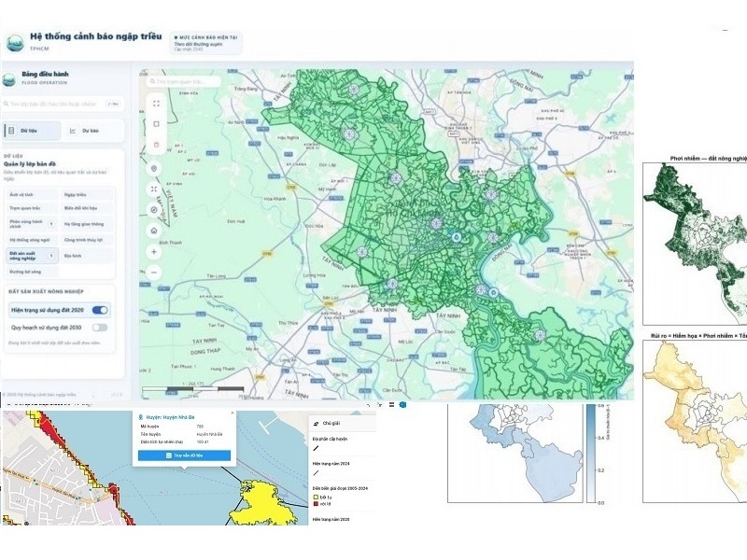Select the Đường bờ sông layer option

coord(33,272)
